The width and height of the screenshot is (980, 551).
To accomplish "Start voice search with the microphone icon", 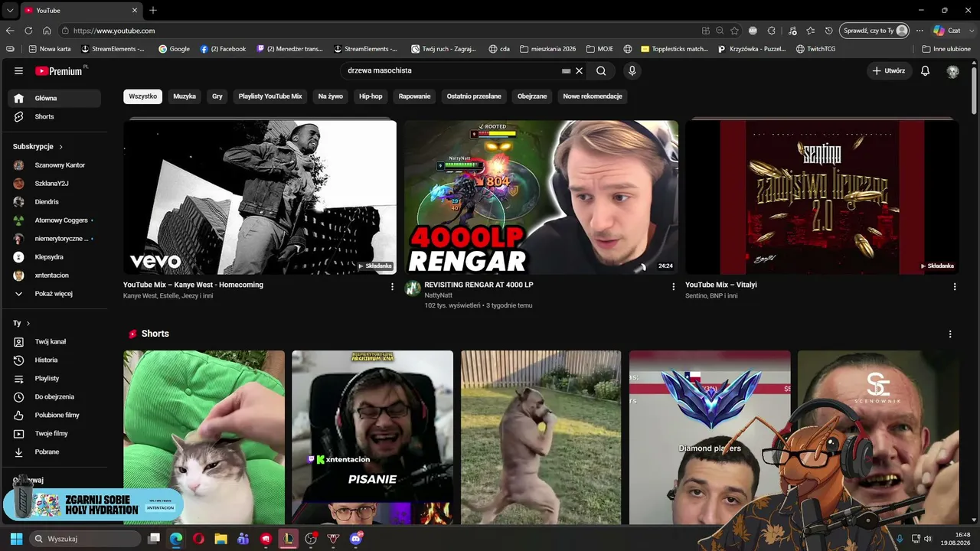I will (632, 70).
